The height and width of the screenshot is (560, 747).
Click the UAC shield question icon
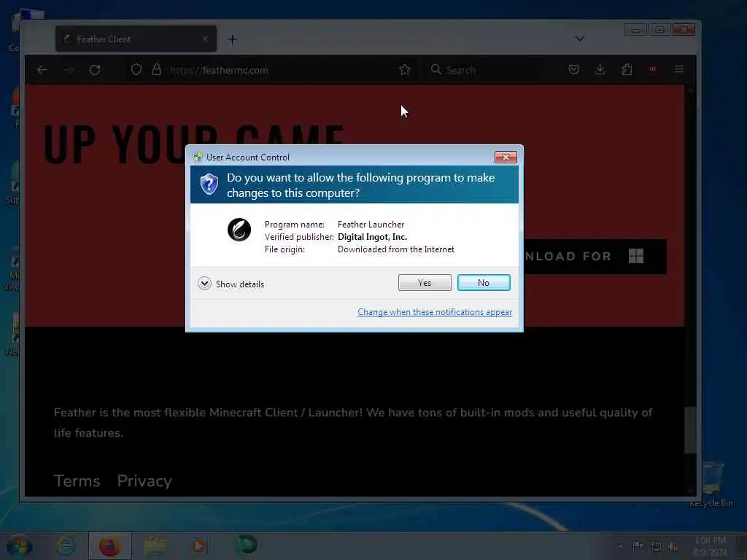coord(209,184)
